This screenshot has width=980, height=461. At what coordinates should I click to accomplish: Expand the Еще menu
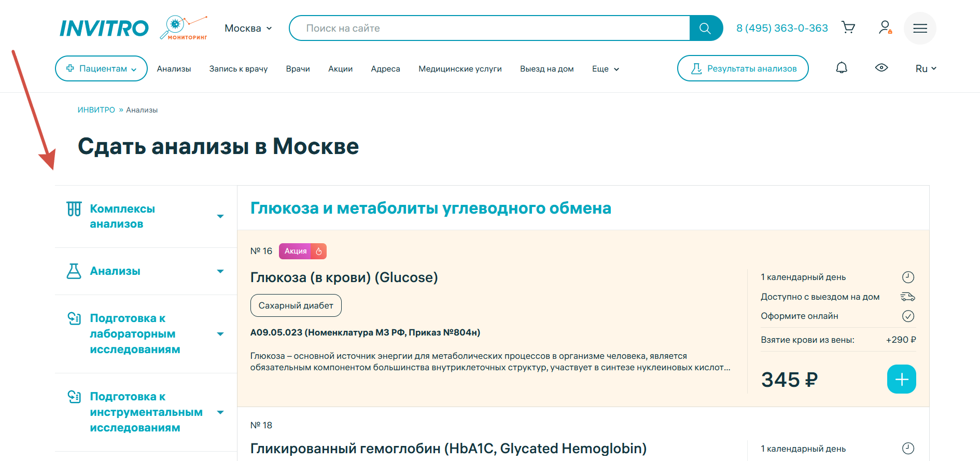[x=606, y=69]
